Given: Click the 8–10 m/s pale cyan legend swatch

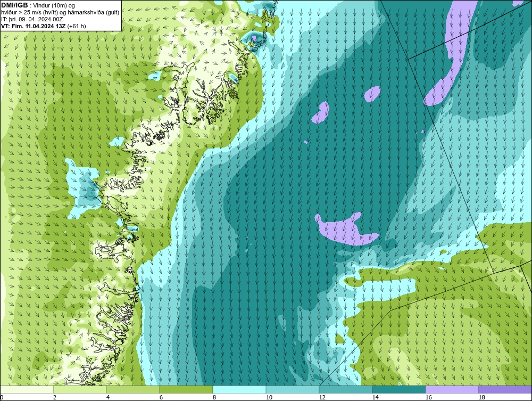Looking at the screenshot, I should [239, 389].
